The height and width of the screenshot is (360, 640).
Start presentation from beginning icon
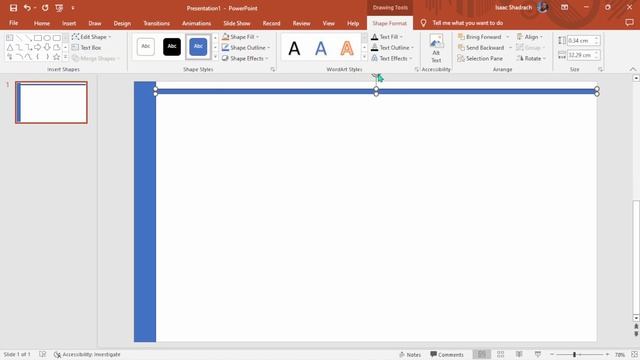(59, 8)
